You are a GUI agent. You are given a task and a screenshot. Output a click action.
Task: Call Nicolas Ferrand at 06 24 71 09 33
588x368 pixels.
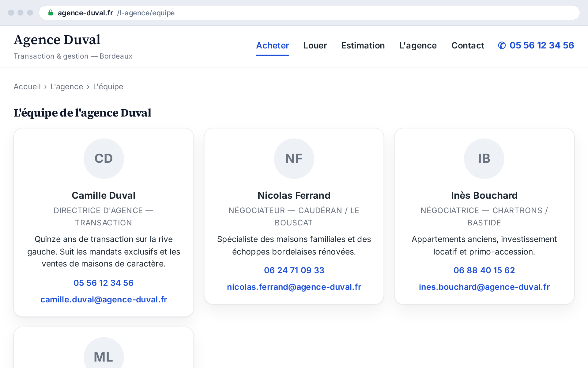294,270
